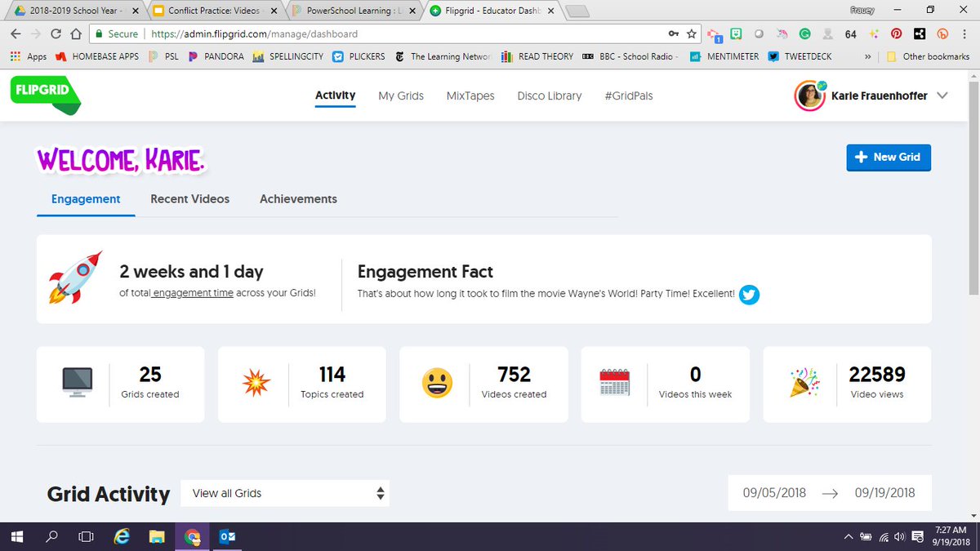Select Engagement tab

coord(86,199)
